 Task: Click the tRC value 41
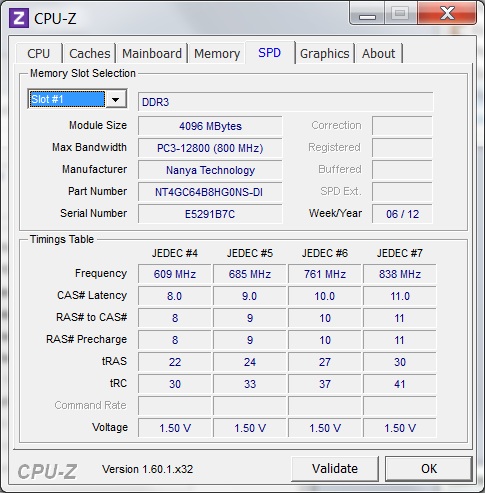coord(400,384)
